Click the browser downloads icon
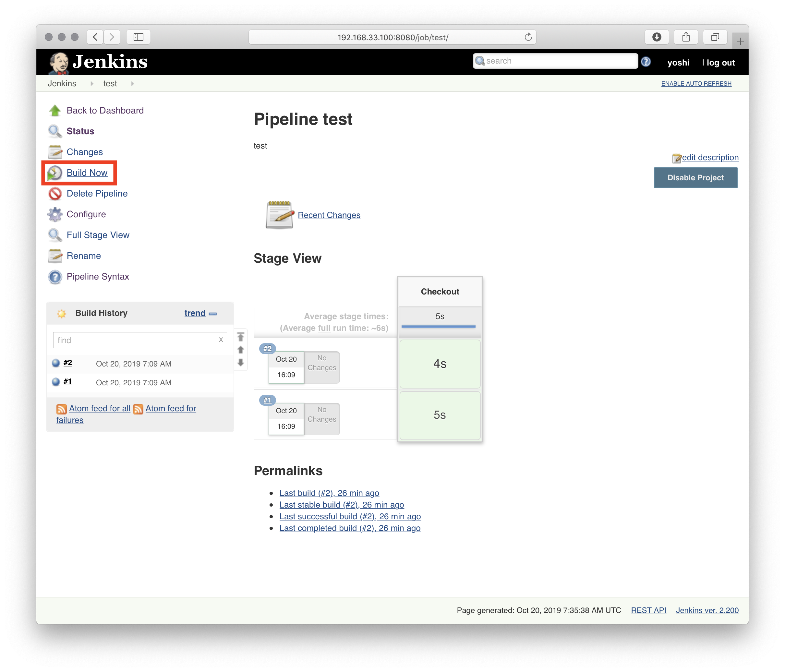 pos(657,37)
